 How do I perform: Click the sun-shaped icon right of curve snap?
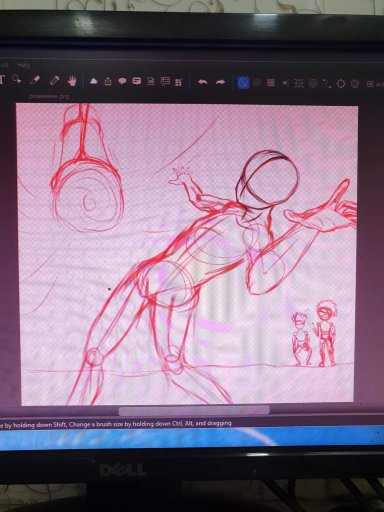coord(340,83)
